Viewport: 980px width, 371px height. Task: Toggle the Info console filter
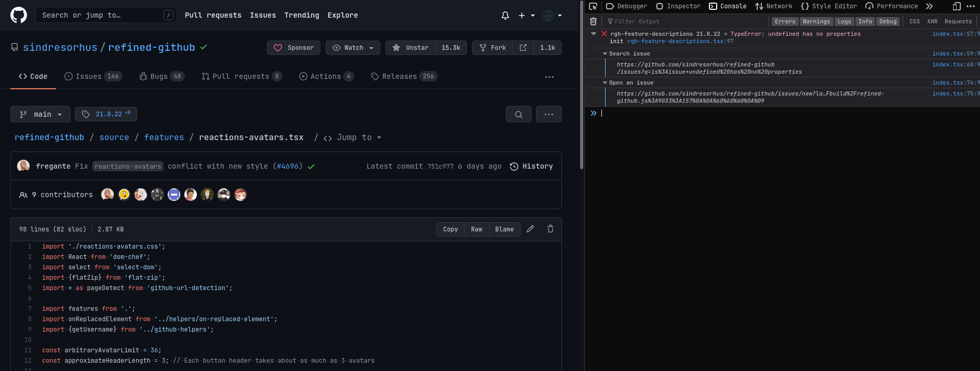865,21
